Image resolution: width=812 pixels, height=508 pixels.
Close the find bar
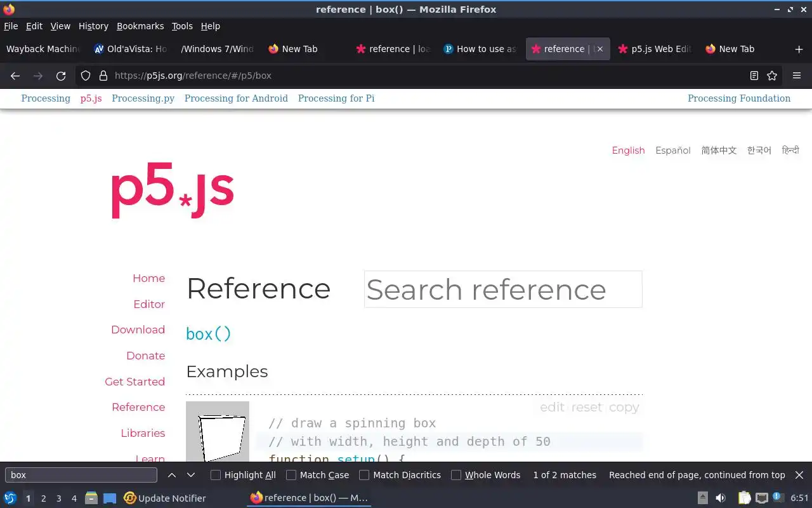[799, 475]
